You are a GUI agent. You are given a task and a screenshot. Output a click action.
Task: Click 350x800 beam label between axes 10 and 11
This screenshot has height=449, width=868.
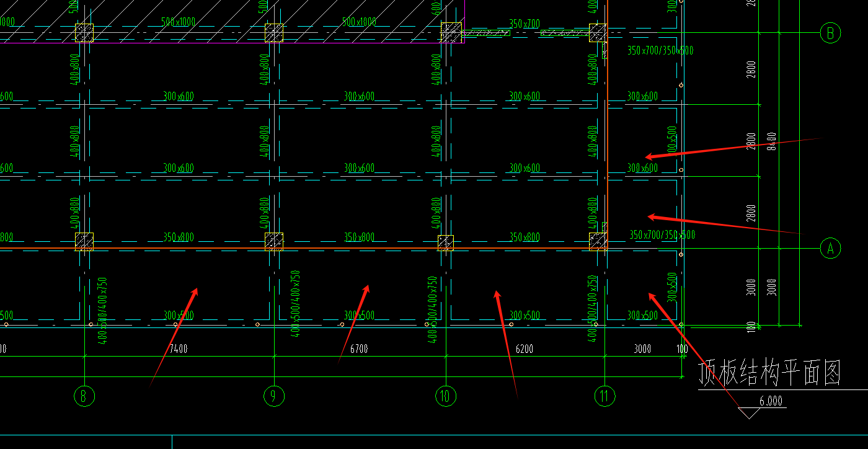tap(525, 237)
